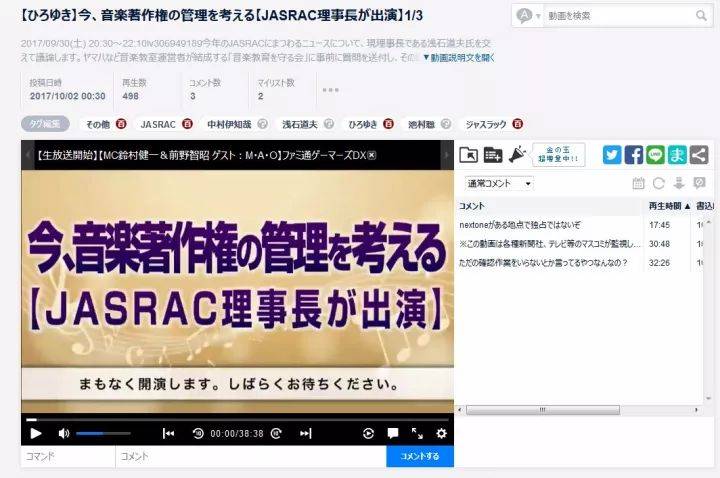Image resolution: width=720 pixels, height=478 pixels.
Task: Open dictionary icon next to ひろゆき tag
Action: pyautogui.click(x=388, y=124)
